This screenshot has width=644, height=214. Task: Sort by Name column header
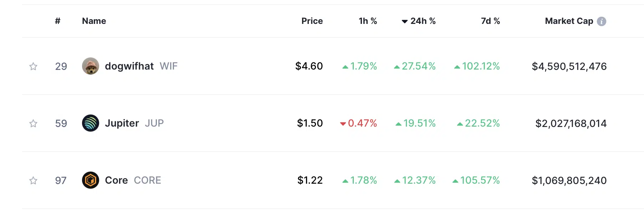[94, 21]
